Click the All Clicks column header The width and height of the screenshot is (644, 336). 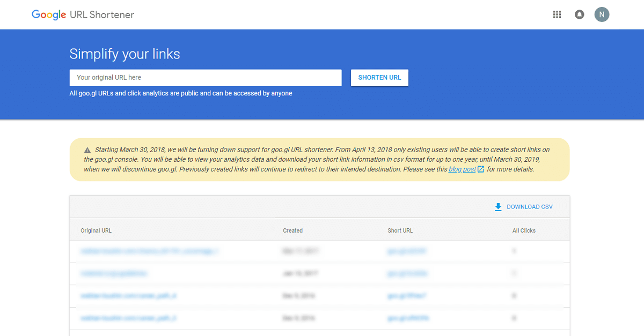(x=524, y=230)
